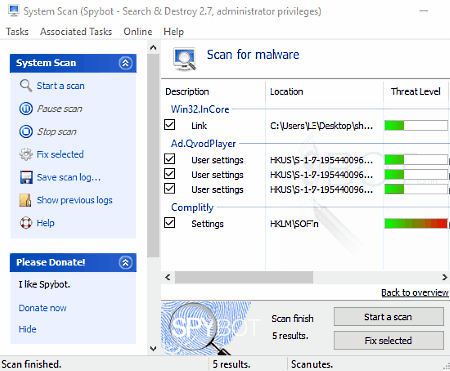
Task: Click the Fix selected sidebar link
Action: [60, 154]
